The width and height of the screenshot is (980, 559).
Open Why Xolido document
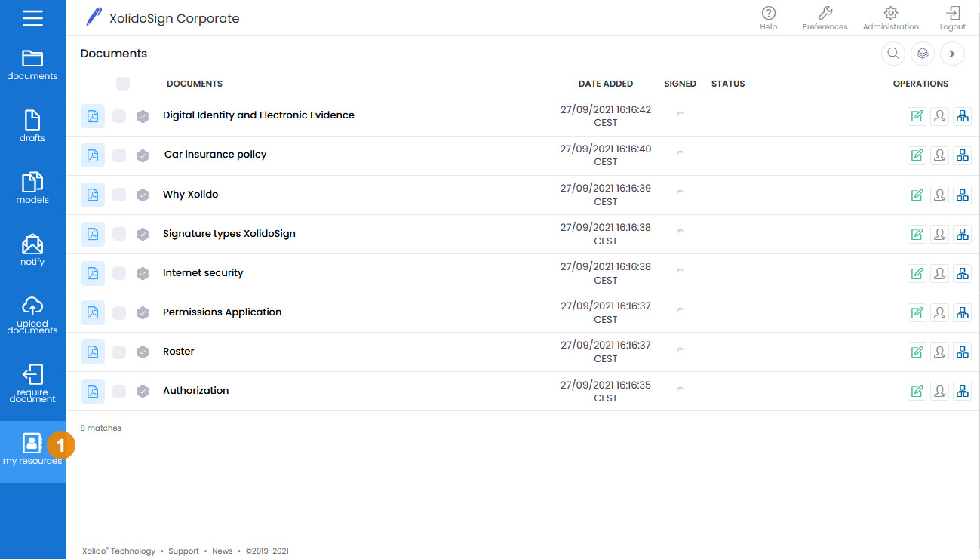[x=191, y=195]
